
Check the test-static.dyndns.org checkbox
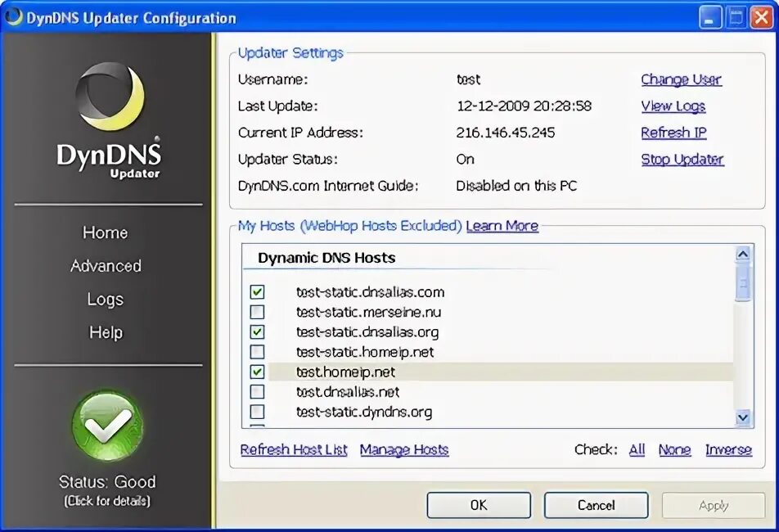click(257, 412)
